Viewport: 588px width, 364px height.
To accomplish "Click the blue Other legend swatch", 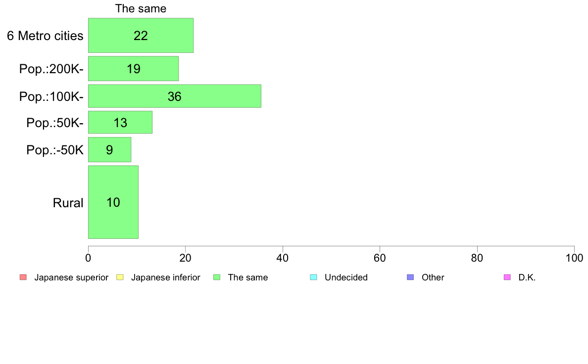I will pos(410,277).
